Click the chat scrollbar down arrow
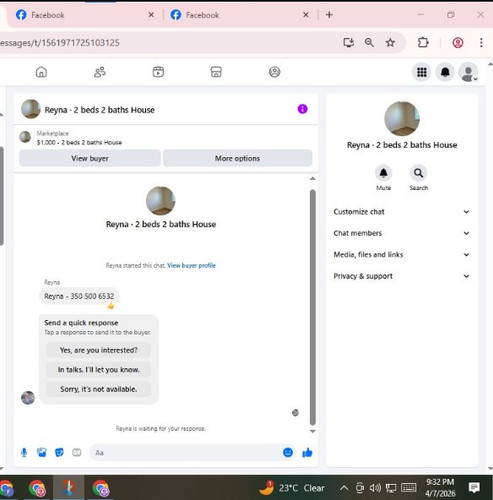The height and width of the screenshot is (500, 493). [313, 431]
